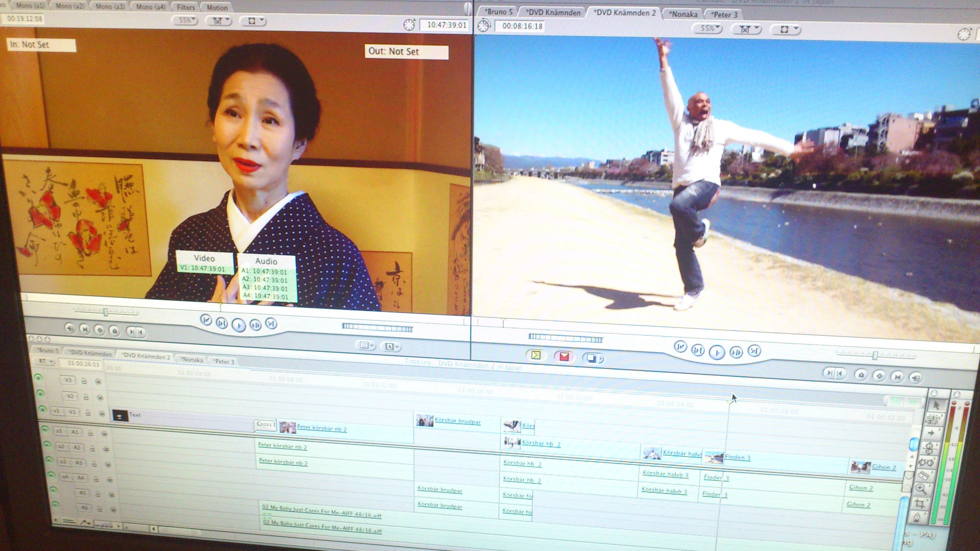Click the red Overwrite edit button
Image resolution: width=980 pixels, height=551 pixels.
click(564, 356)
